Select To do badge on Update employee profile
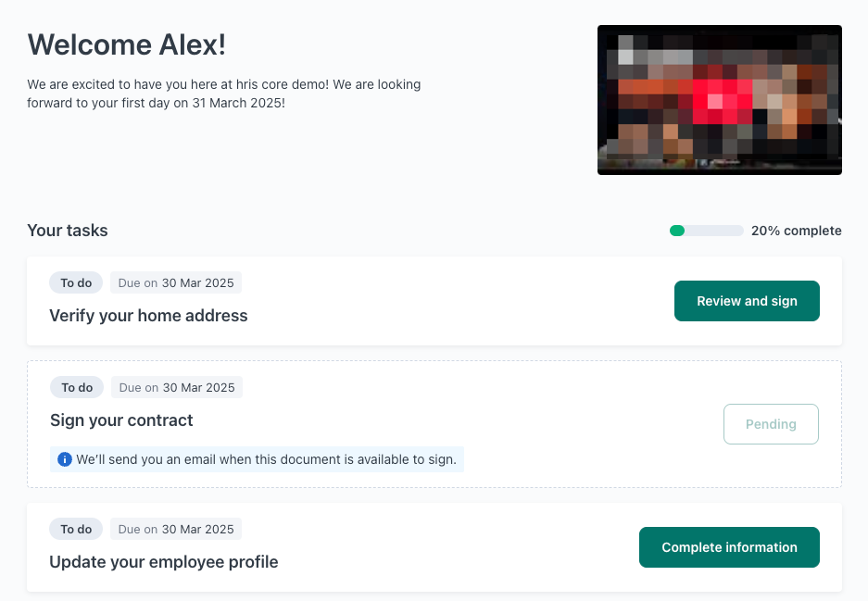Image resolution: width=868 pixels, height=601 pixels. 76,529
